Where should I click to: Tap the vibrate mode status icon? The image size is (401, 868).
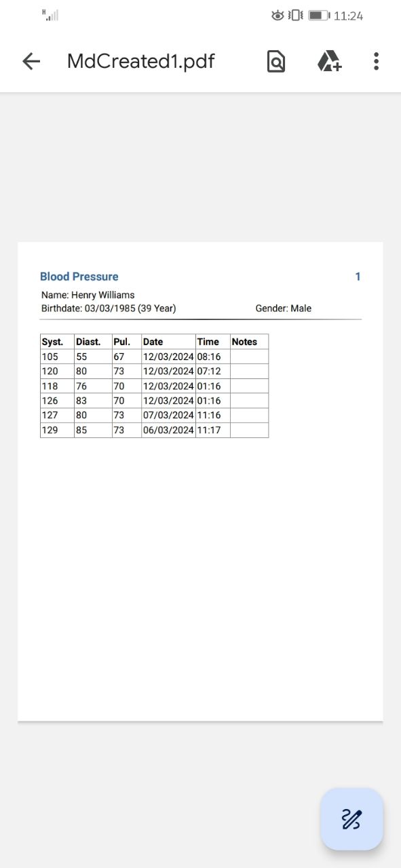point(295,15)
